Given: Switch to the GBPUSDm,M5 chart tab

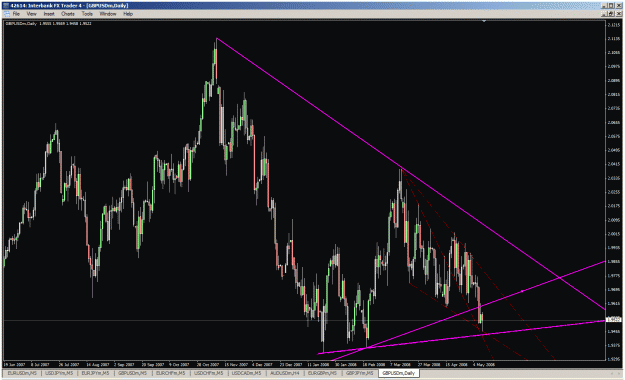Looking at the screenshot, I should pos(132,373).
